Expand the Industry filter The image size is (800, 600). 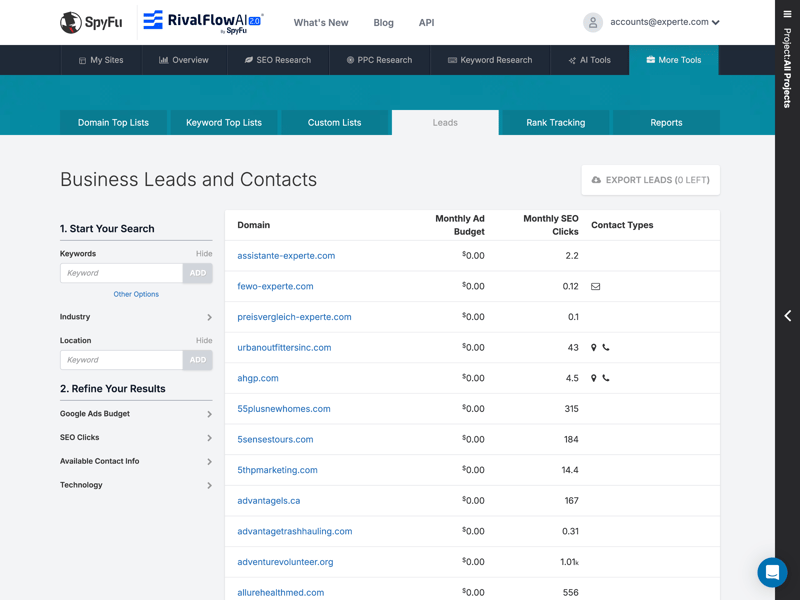(209, 317)
